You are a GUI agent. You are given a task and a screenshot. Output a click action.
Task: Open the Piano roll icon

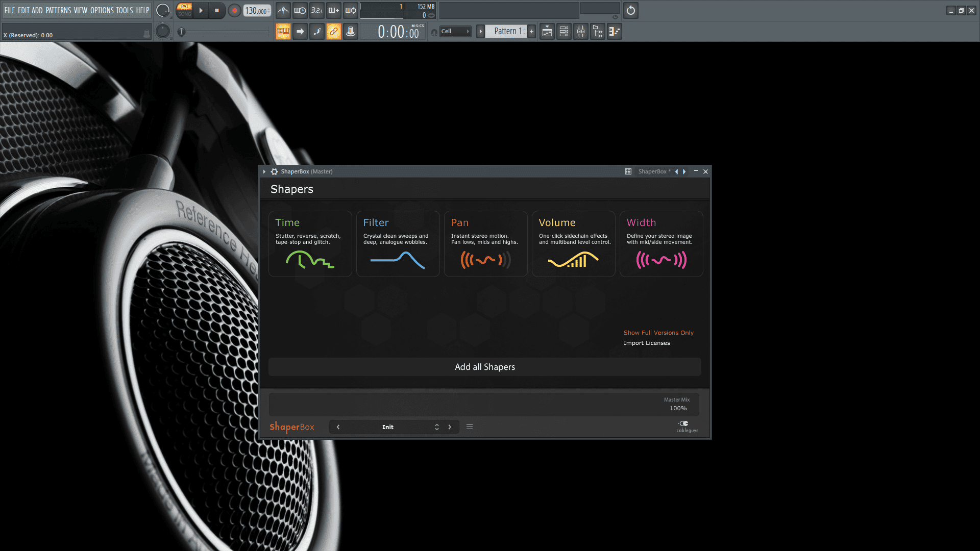coord(614,32)
